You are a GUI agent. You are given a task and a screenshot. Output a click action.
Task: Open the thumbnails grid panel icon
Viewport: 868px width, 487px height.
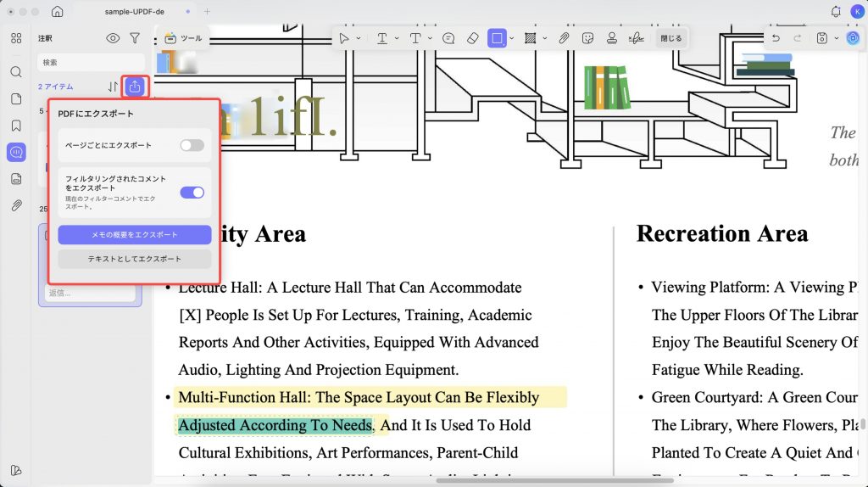(x=16, y=38)
